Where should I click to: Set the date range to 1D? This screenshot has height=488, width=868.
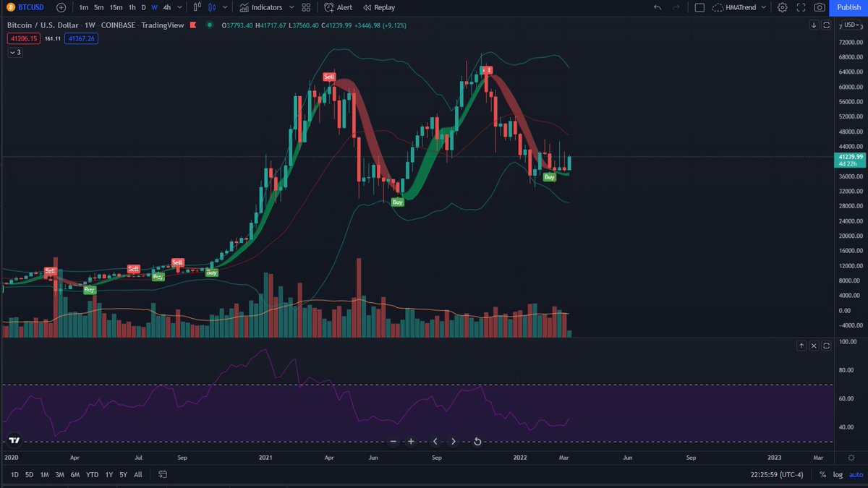(15, 475)
